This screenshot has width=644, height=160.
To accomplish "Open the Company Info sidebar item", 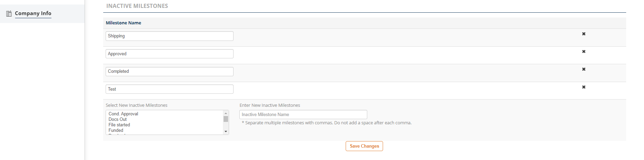I will coord(33,13).
